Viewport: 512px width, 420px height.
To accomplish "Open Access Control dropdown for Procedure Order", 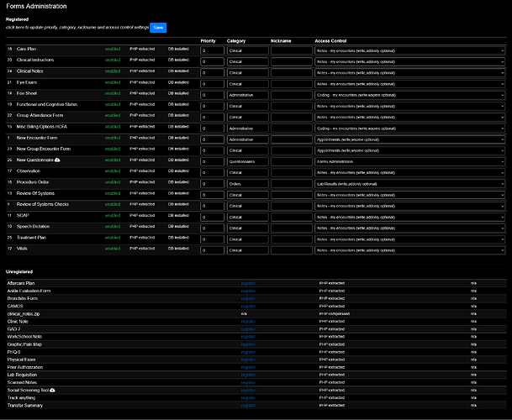I will coord(409,182).
